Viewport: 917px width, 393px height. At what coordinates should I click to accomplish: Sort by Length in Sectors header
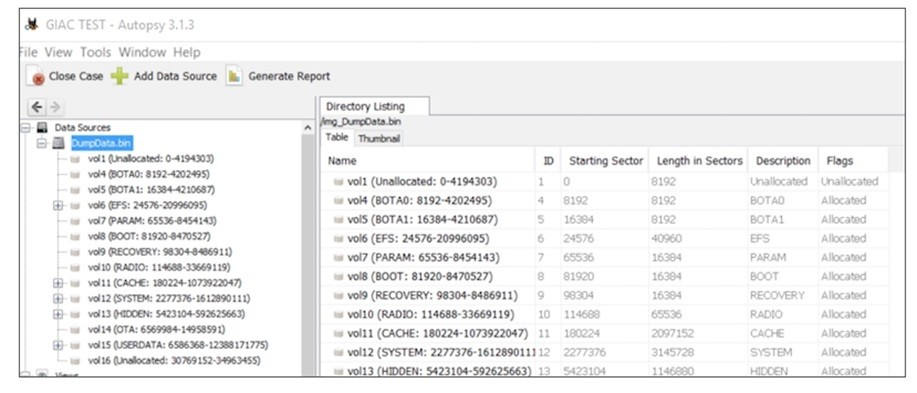click(699, 161)
